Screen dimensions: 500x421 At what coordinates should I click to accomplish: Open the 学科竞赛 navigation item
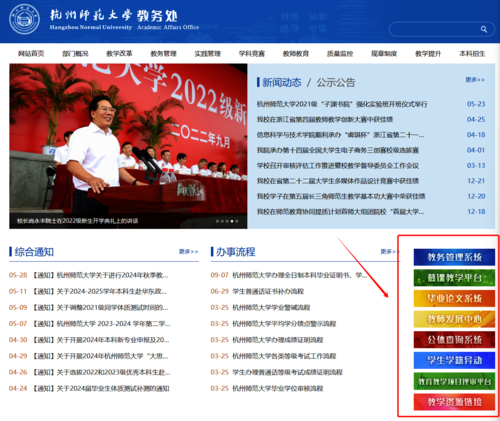pos(252,53)
